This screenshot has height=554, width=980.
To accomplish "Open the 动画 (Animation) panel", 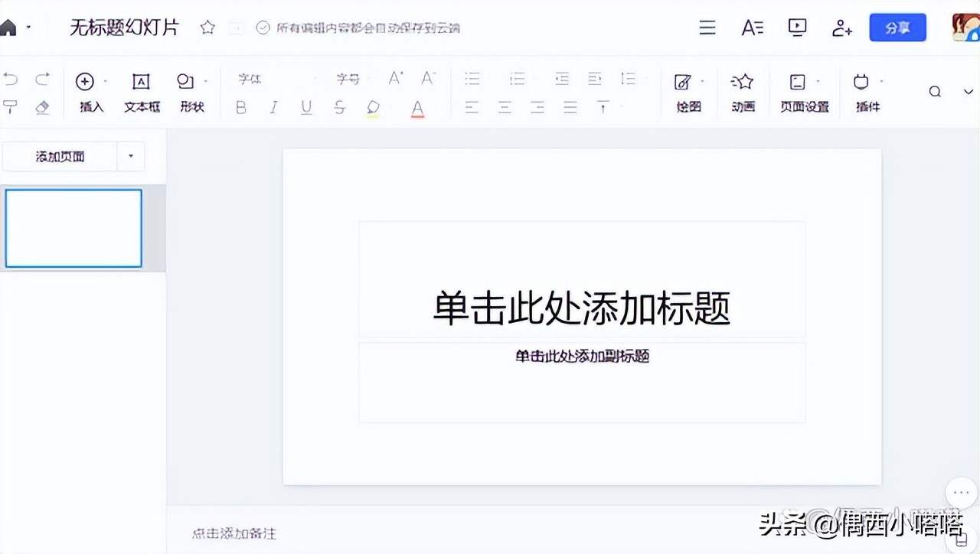I will 742,81.
